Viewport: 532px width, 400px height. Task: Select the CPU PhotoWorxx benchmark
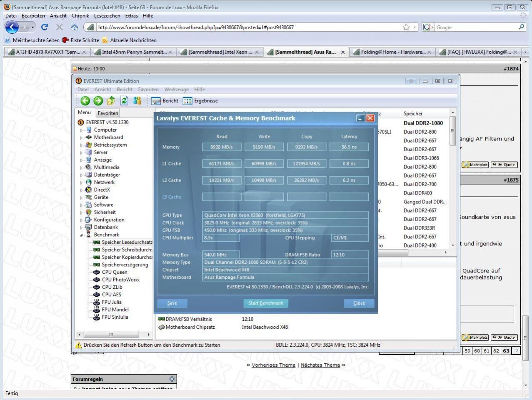[x=121, y=280]
